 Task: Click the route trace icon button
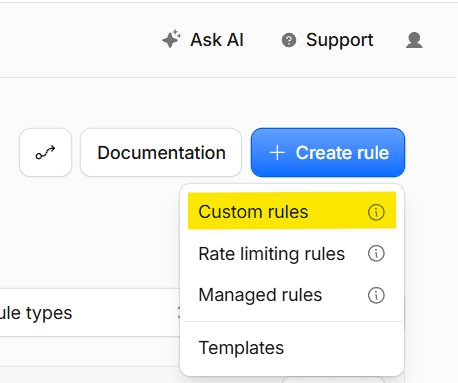click(x=46, y=153)
